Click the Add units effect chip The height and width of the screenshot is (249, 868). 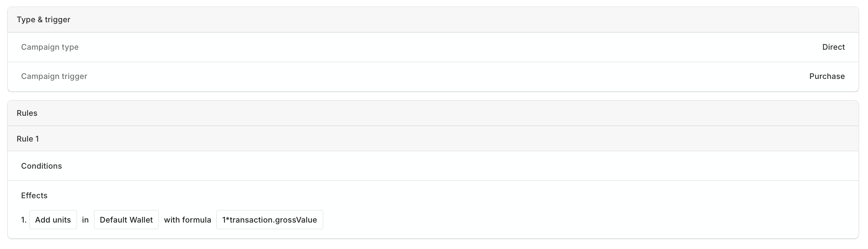tap(53, 220)
